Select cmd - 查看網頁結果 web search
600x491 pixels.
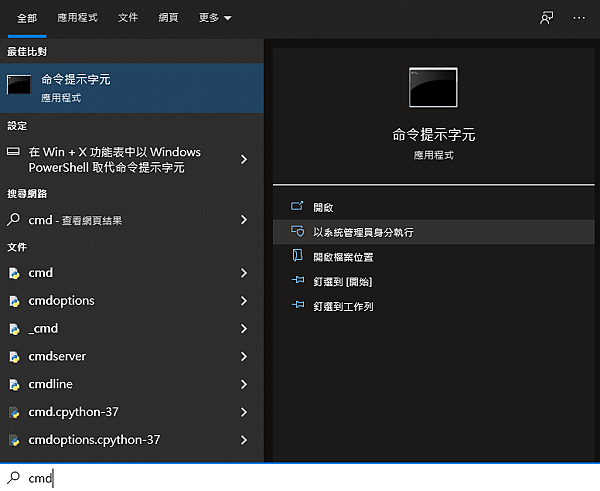tap(132, 220)
